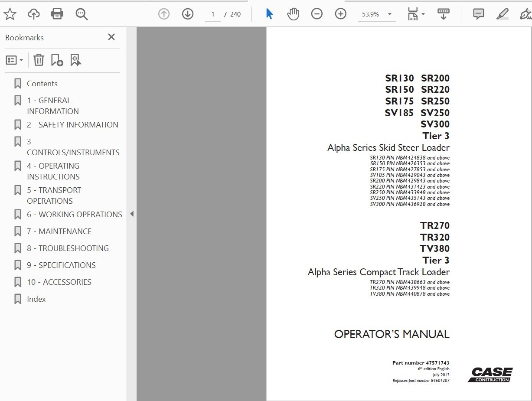This screenshot has width=532, height=401.
Task: Click bookmark ribbon icon beside Index
Action: (18, 299)
